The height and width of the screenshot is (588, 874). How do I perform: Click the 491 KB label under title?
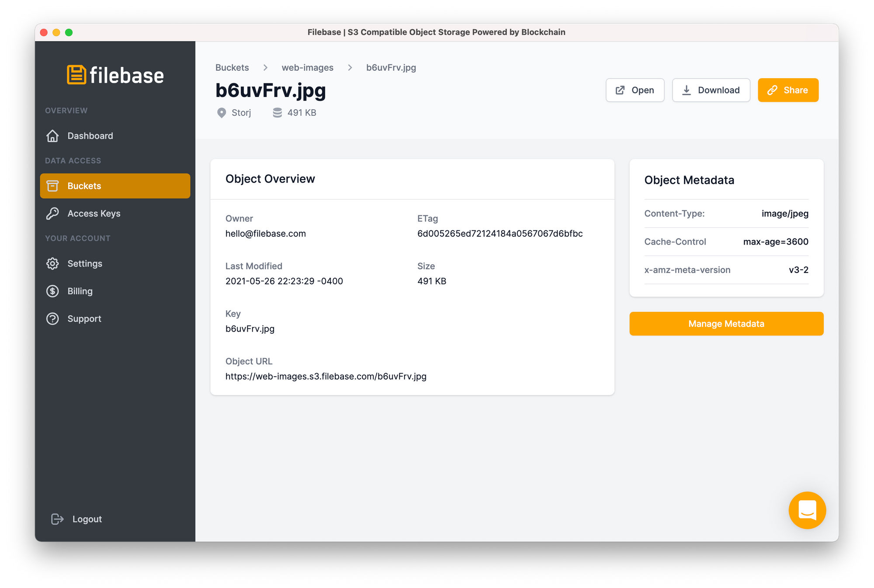tap(302, 113)
